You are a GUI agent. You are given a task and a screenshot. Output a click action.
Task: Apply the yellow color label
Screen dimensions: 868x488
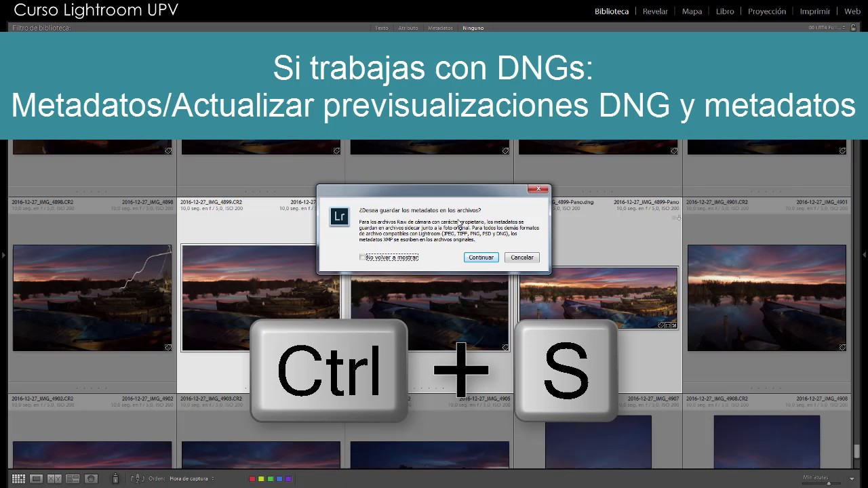tap(261, 479)
